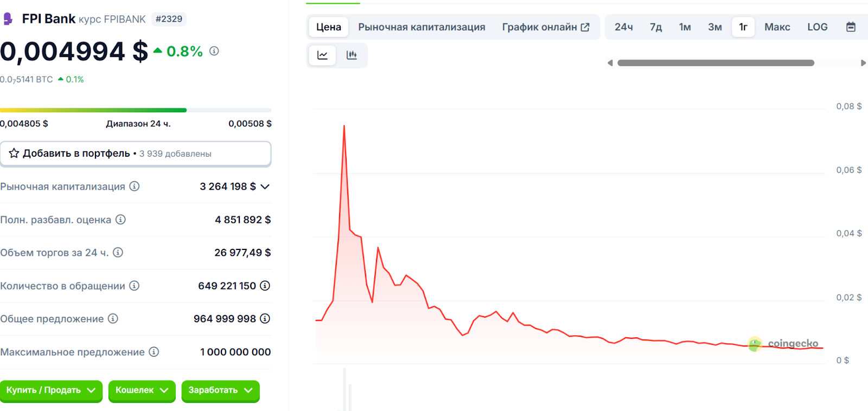Image resolution: width=868 pixels, height=411 pixels.
Task: Open info icon beside Общее предложение label
Action: (x=113, y=319)
